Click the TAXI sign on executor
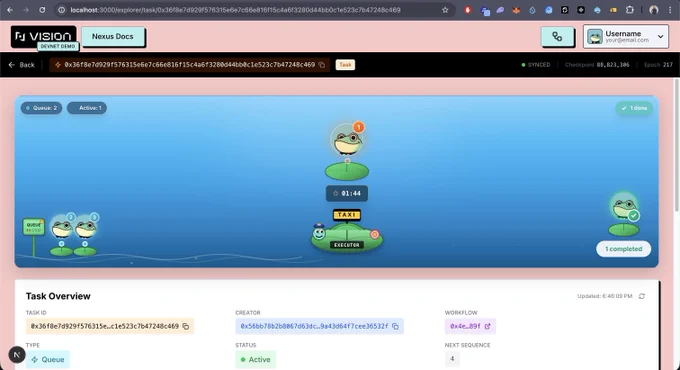680x370 pixels. coord(347,215)
